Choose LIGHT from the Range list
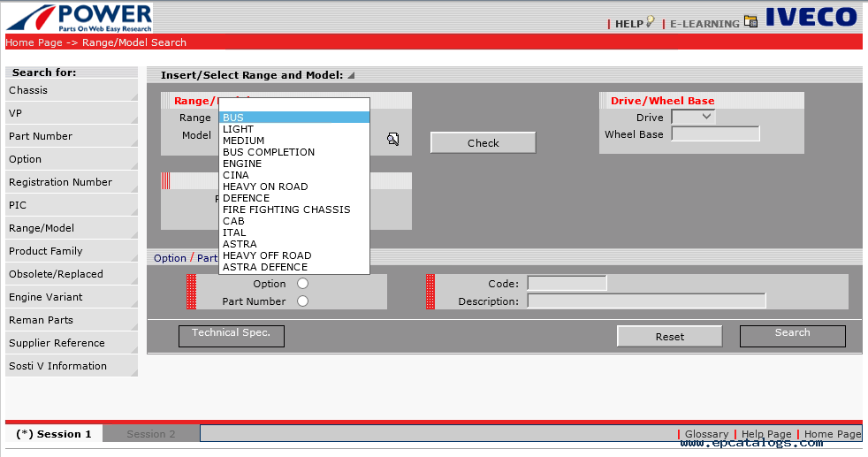Screen dimensions: 868x457 [294, 129]
